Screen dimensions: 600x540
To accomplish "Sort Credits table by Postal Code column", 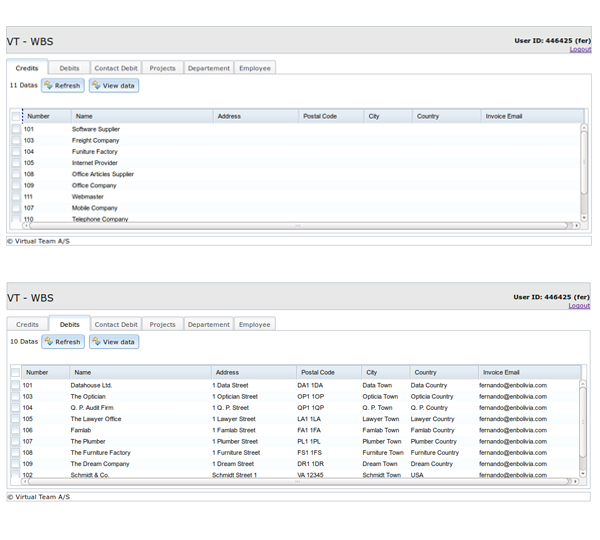I will (331, 116).
